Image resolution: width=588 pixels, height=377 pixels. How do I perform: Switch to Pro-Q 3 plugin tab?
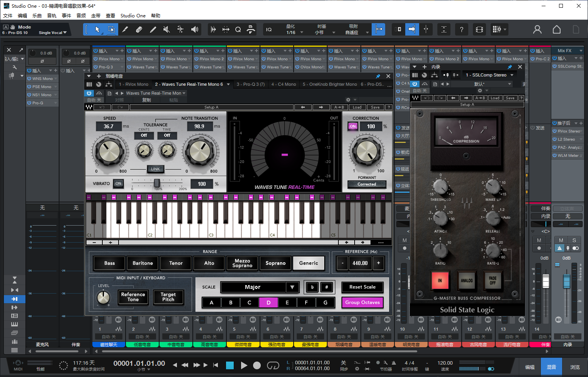pos(250,84)
